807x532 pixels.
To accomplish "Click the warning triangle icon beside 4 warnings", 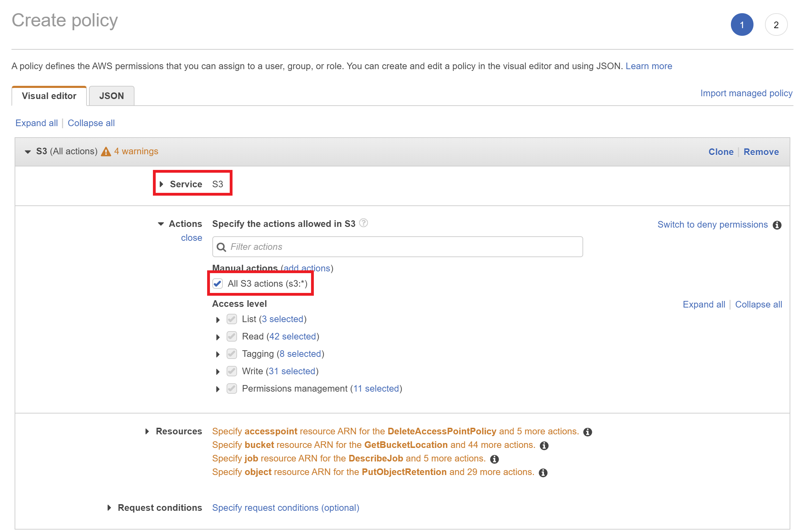I will pos(106,152).
